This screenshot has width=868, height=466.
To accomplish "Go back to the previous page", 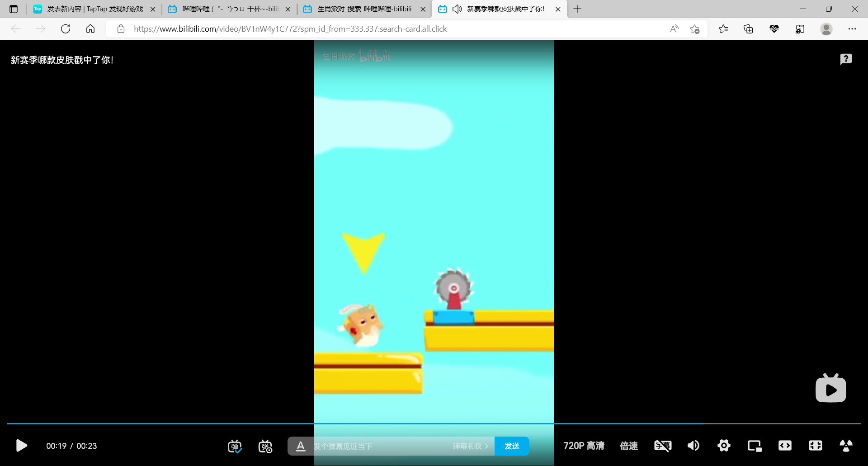I will pyautogui.click(x=16, y=29).
